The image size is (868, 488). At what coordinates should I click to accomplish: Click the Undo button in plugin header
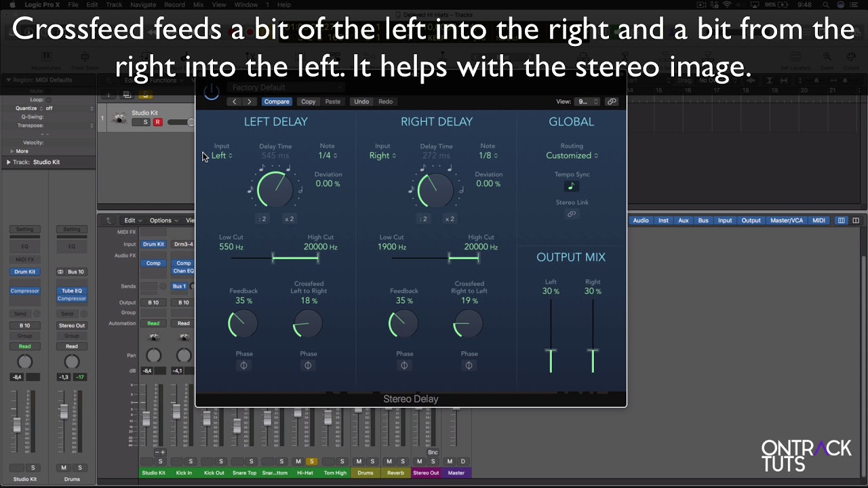coord(361,102)
